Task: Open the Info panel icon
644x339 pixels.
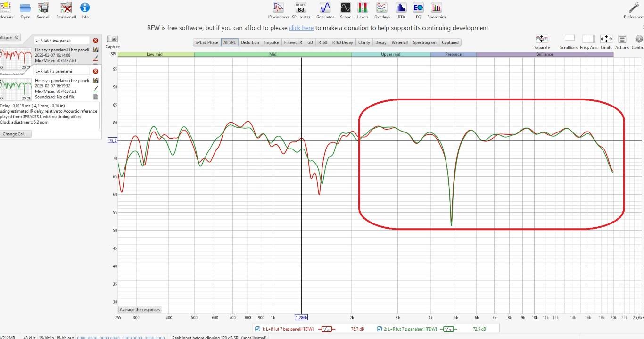Action: (85, 8)
